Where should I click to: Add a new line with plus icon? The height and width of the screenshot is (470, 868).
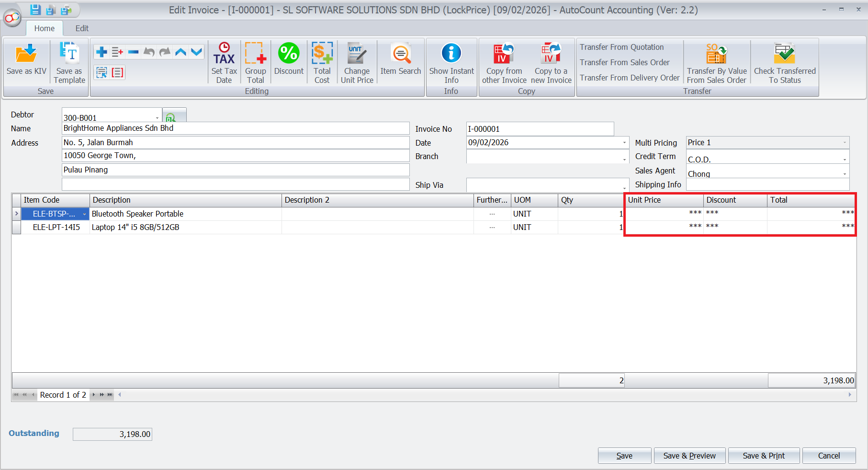tap(101, 52)
